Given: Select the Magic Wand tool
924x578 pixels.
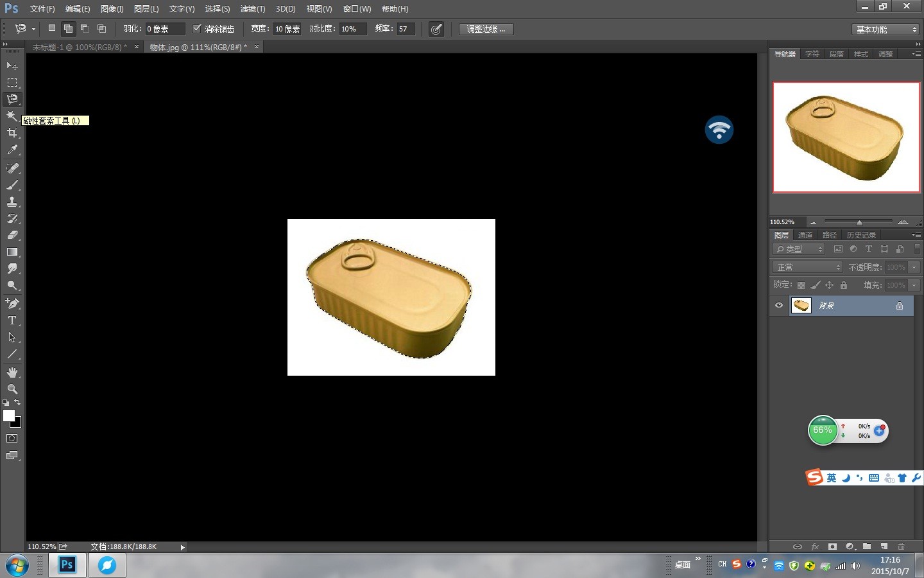Looking at the screenshot, I should pyautogui.click(x=12, y=116).
